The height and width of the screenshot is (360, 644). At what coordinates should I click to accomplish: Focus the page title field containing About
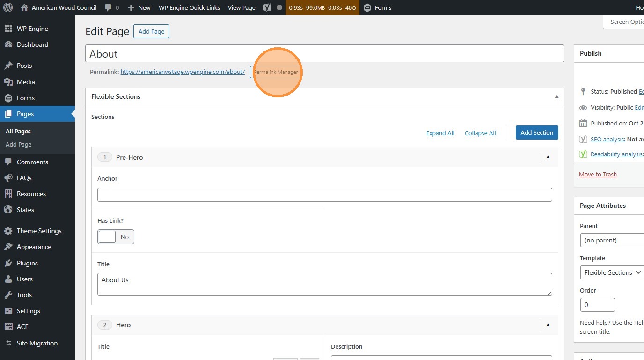(x=325, y=53)
